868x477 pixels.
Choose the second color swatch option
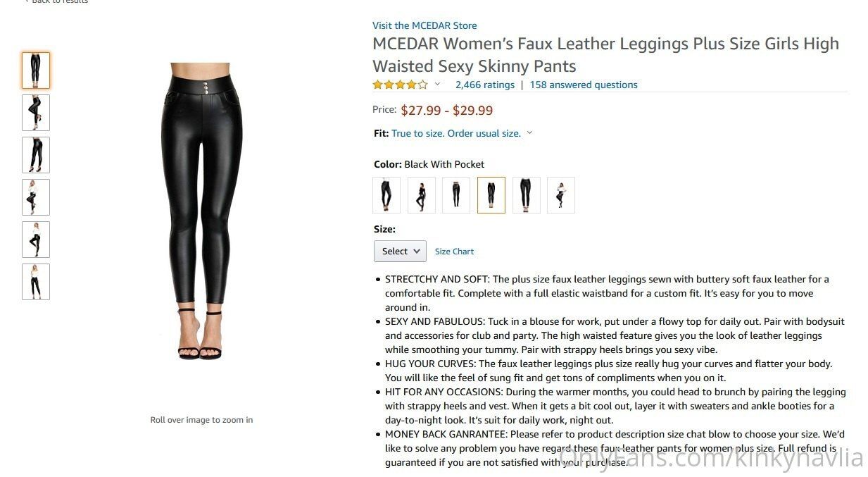[421, 195]
